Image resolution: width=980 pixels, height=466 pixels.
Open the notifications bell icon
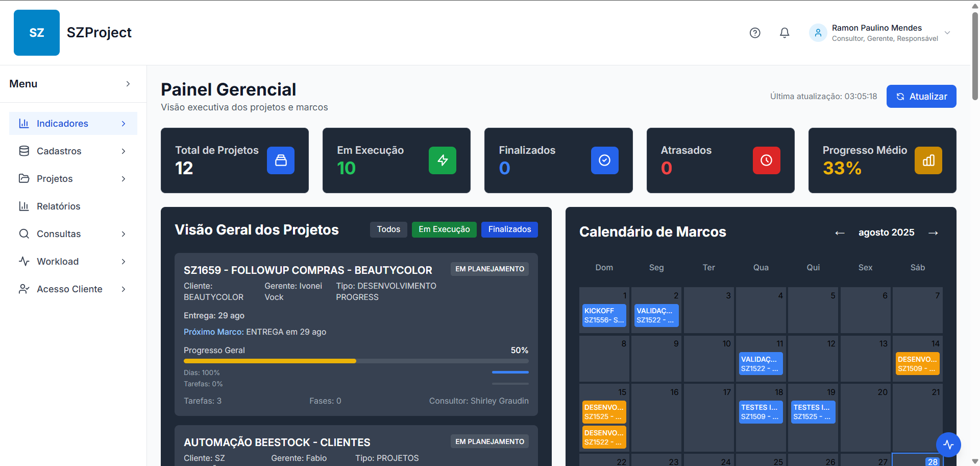pyautogui.click(x=785, y=33)
